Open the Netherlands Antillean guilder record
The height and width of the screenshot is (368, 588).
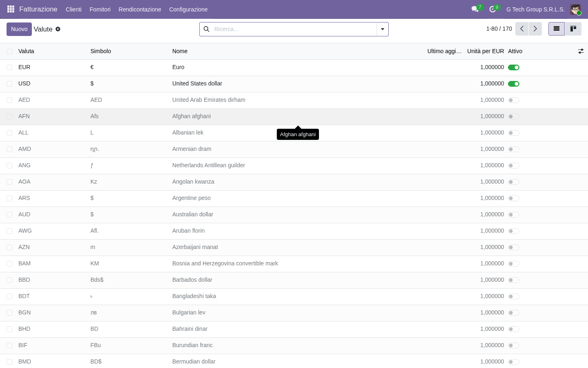pyautogui.click(x=209, y=165)
